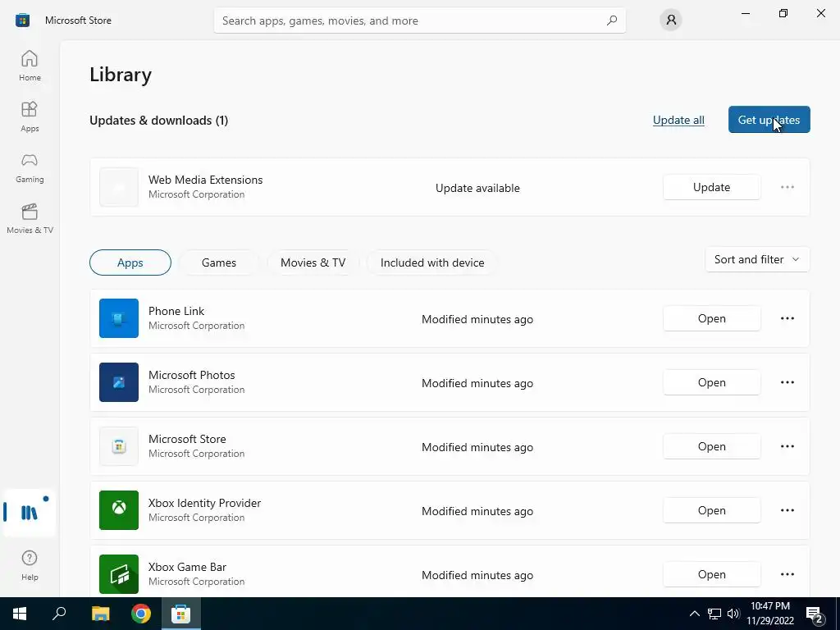Image resolution: width=840 pixels, height=630 pixels.
Task: Launch Chrome from the taskbar
Action: [x=141, y=614]
